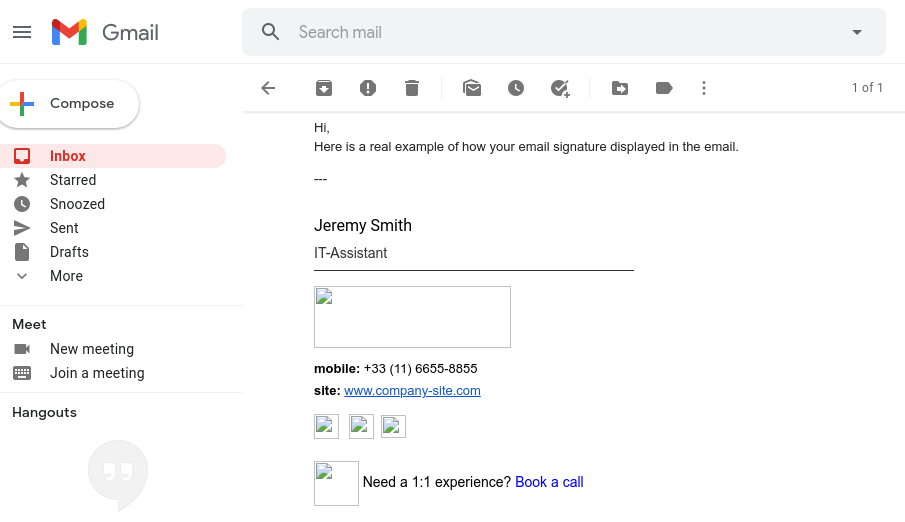Follow the Book a call link
The width and height of the screenshot is (905, 522).
click(549, 482)
